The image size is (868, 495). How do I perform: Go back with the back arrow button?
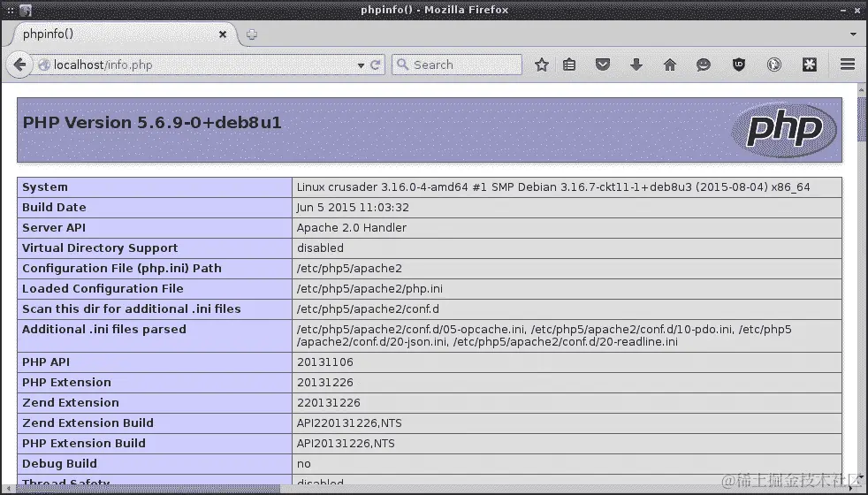(19, 65)
